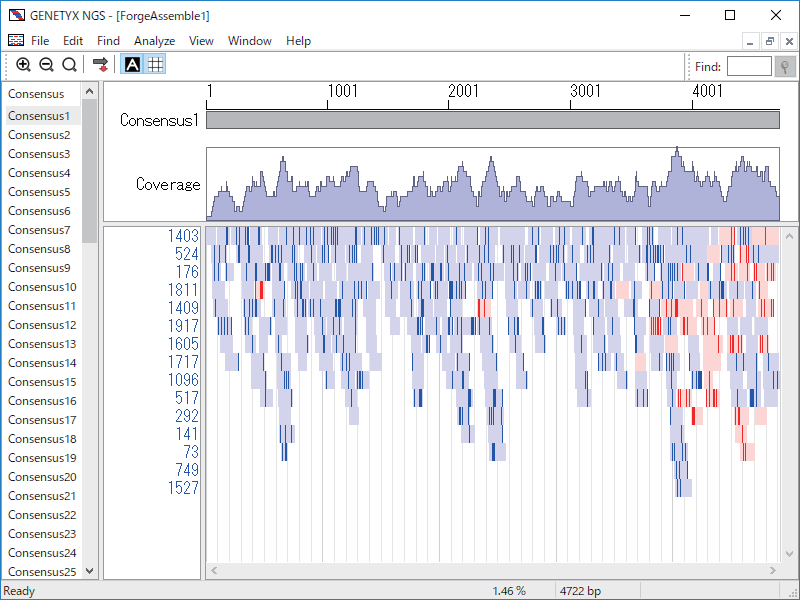Click read label 517
The image size is (800, 600).
click(x=187, y=398)
